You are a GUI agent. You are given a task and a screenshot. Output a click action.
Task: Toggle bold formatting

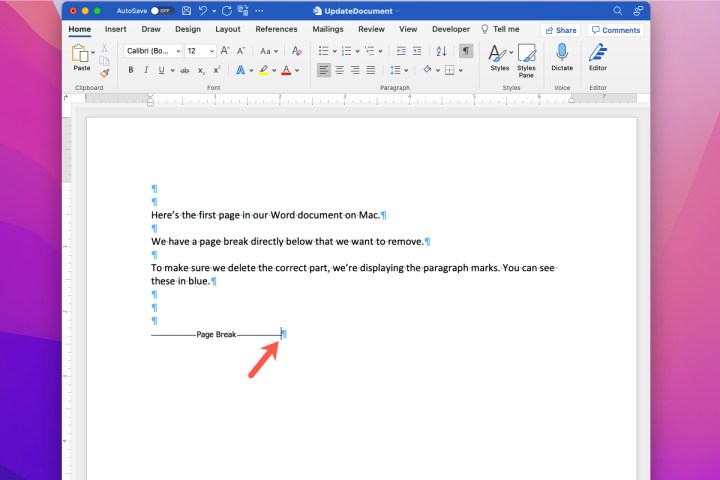pyautogui.click(x=130, y=70)
